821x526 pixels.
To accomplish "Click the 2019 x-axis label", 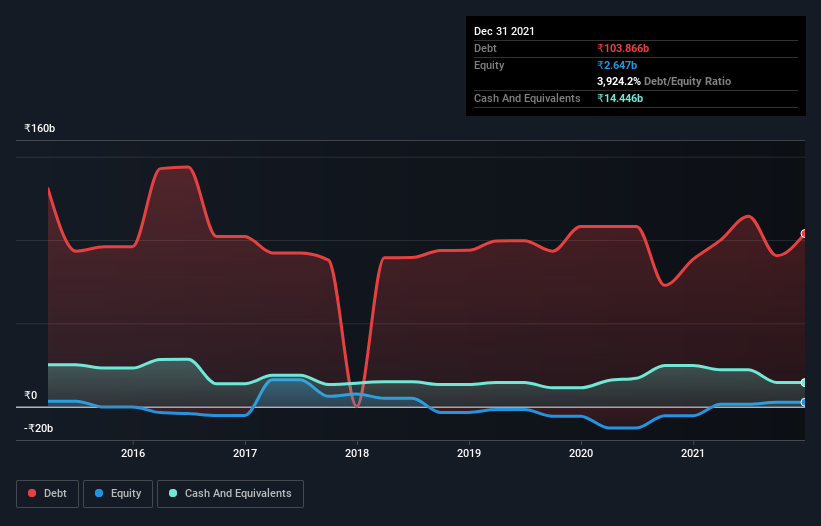I will point(469,453).
